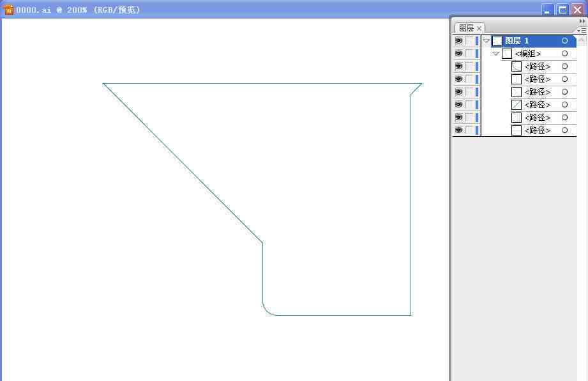Lock the diagonal-line <路径> row
The width and height of the screenshot is (588, 381).
(469, 104)
